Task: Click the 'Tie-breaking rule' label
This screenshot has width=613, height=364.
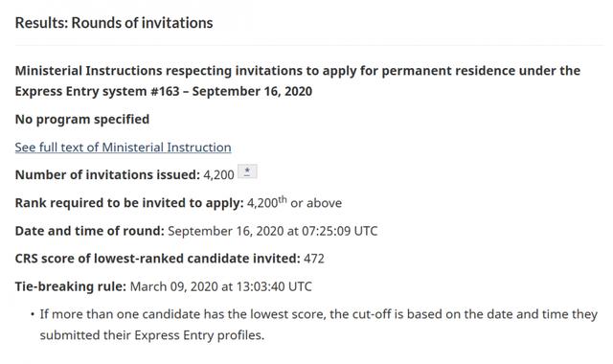Action: coord(71,286)
